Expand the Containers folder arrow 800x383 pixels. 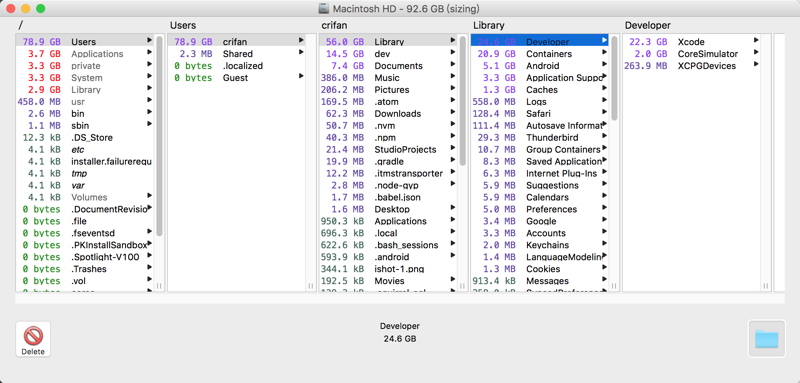[x=605, y=52]
